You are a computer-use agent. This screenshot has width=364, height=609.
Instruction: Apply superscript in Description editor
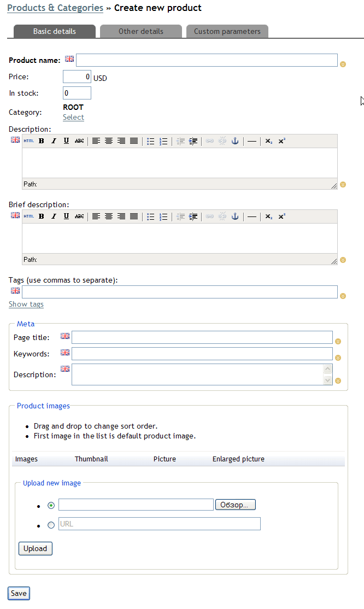(x=281, y=141)
